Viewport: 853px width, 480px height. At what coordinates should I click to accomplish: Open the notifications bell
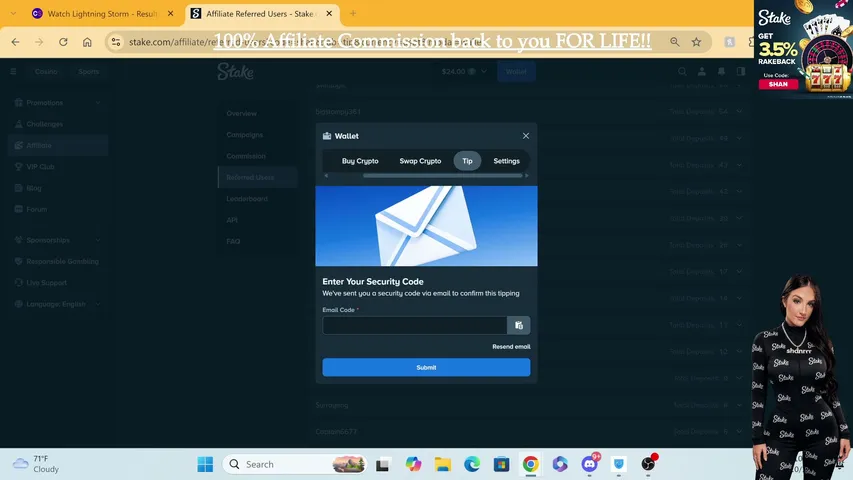pyautogui.click(x=721, y=71)
